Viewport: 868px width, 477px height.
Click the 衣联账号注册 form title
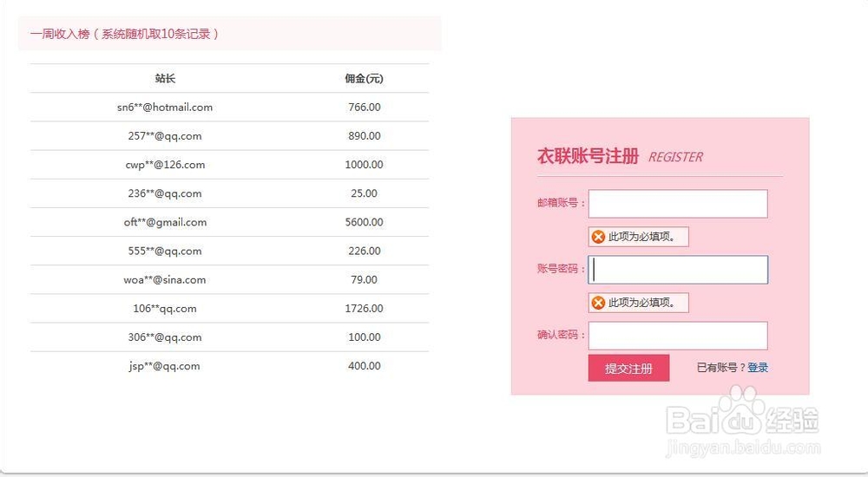(x=588, y=156)
